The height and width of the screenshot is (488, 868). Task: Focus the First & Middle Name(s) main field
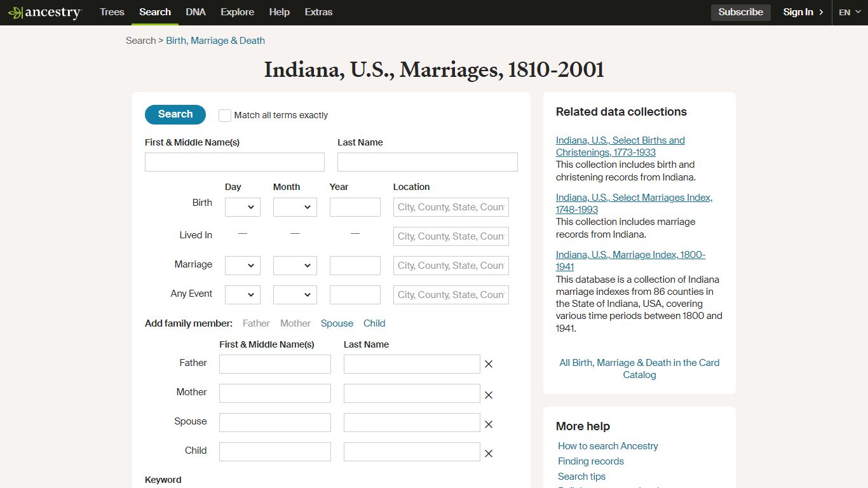(x=234, y=162)
